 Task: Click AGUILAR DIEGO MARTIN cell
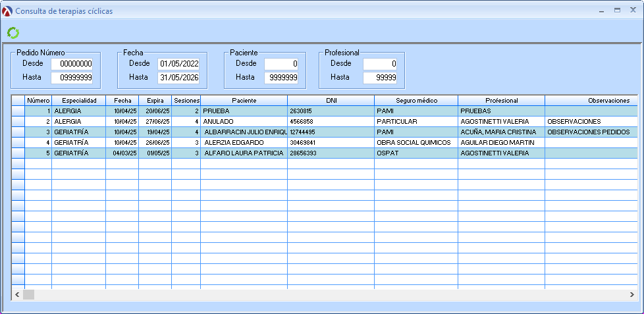point(502,142)
